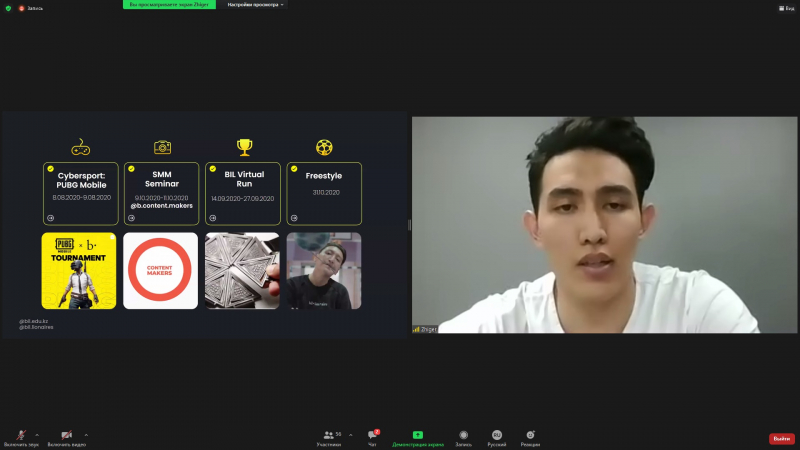Toggle yellow checkmark on BIL Virtual Run card
The image size is (800, 450).
[x=212, y=168]
